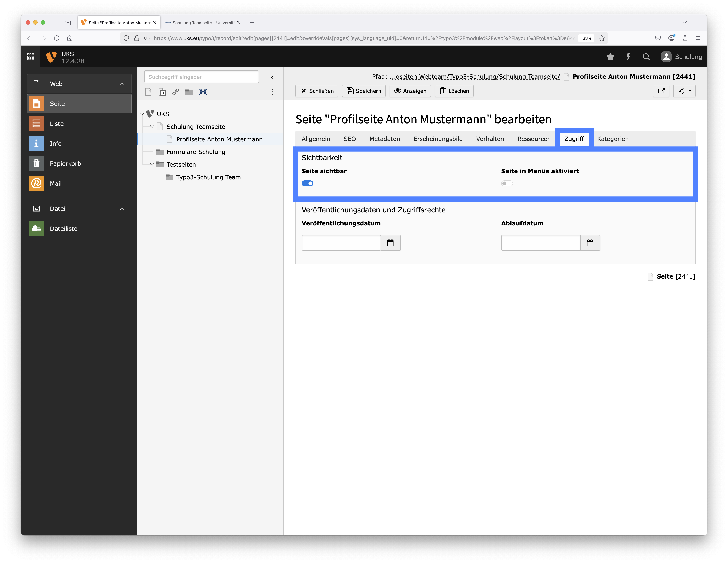Collapse the Web module group
The width and height of the screenshot is (728, 563).
coord(122,84)
